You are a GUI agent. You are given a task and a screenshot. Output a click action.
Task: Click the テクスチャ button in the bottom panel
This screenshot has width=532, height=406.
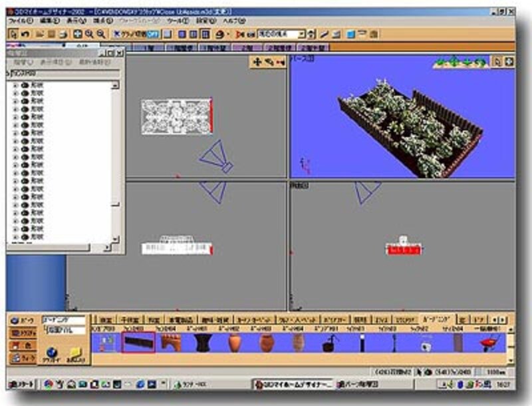point(23,333)
